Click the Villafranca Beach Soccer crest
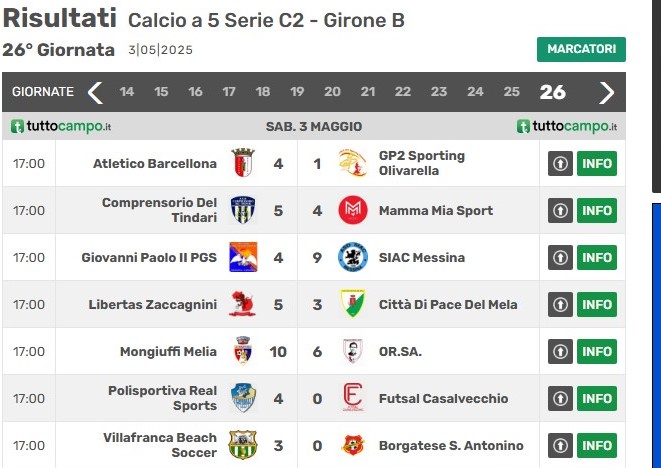This screenshot has height=468, width=661. pyautogui.click(x=242, y=445)
